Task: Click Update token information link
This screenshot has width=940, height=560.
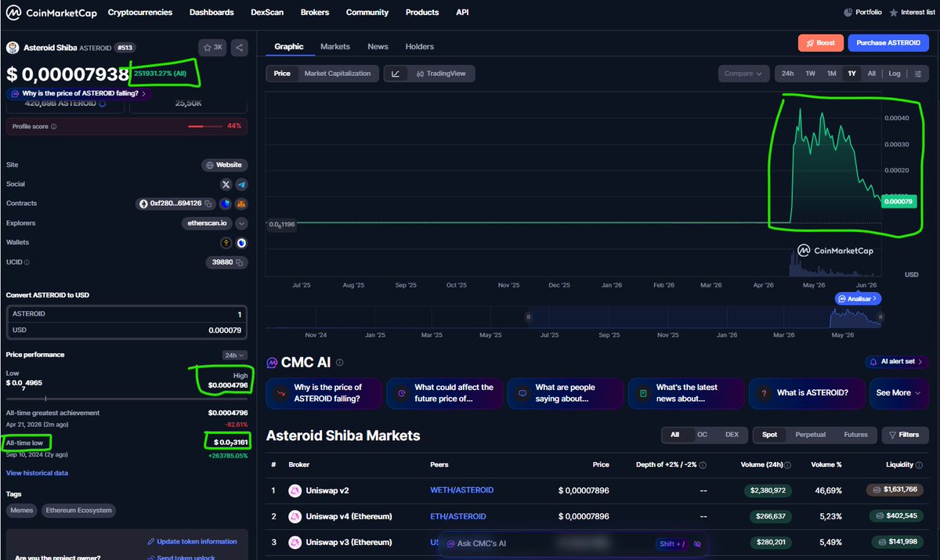Action: tap(192, 541)
